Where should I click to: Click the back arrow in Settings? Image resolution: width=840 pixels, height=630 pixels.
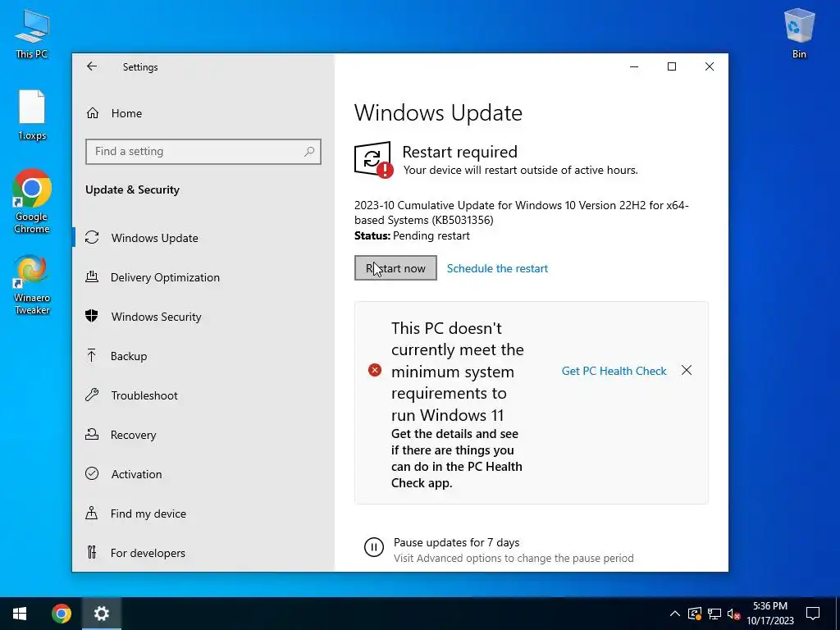(x=92, y=66)
